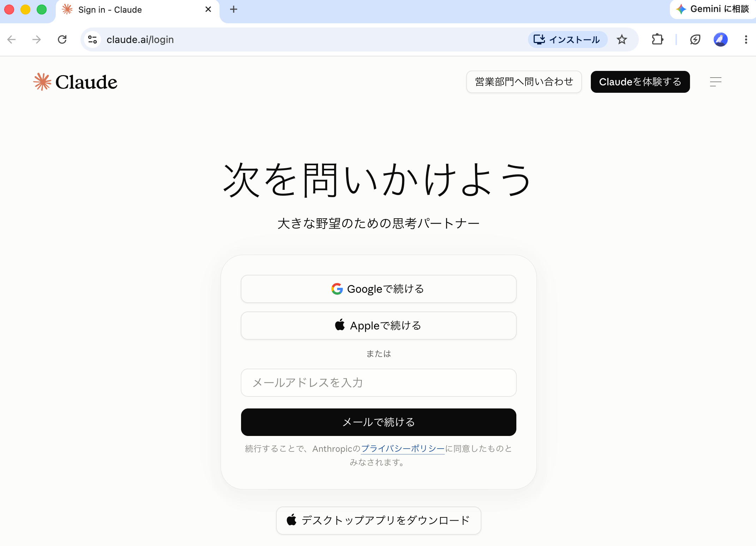Click メールで続ける button
The height and width of the screenshot is (546, 756).
click(x=378, y=422)
